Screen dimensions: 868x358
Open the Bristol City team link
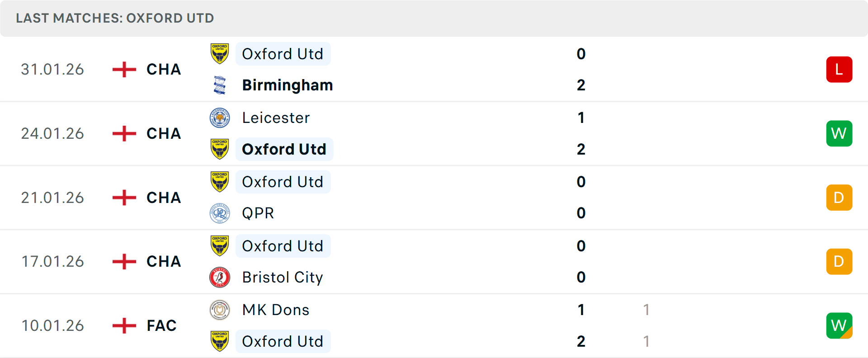pyautogui.click(x=283, y=277)
